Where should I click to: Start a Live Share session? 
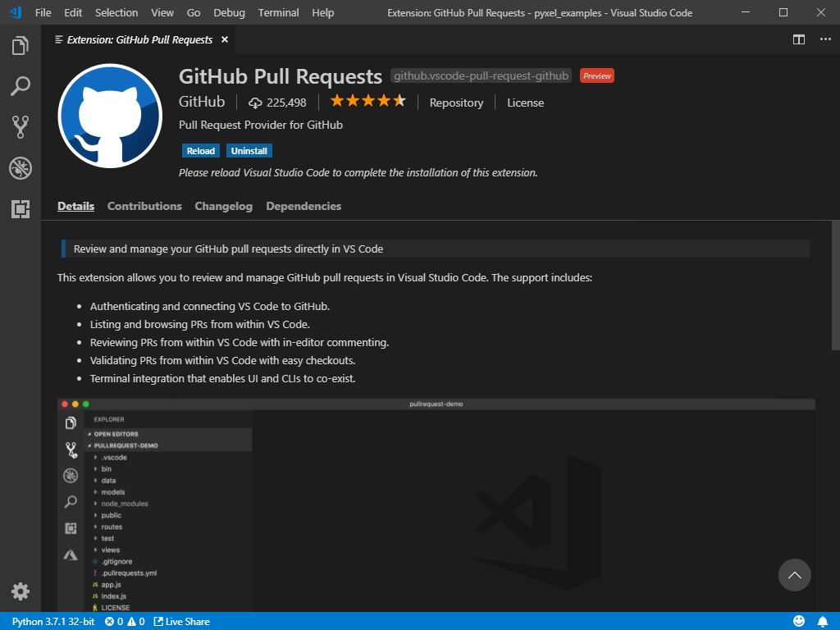point(181,621)
